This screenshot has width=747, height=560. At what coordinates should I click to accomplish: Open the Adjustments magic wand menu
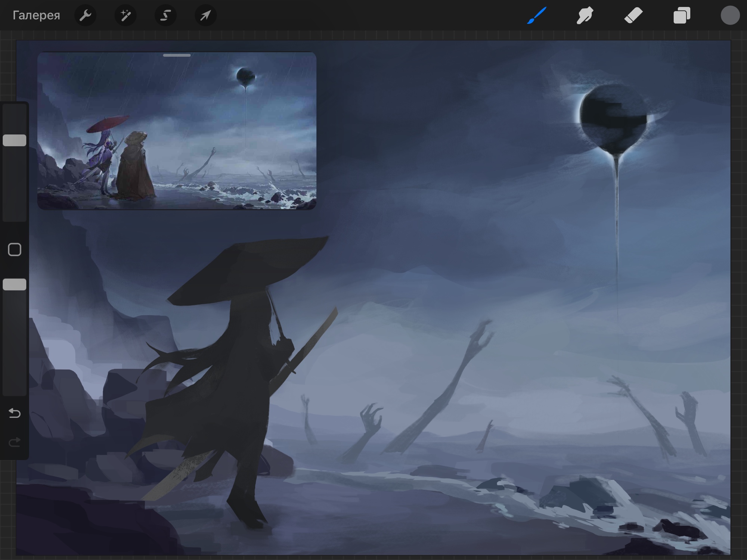pyautogui.click(x=125, y=15)
